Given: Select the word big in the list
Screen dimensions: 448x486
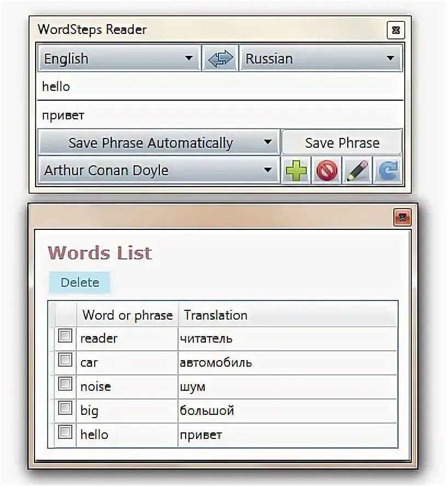Looking at the screenshot, I should (89, 411).
